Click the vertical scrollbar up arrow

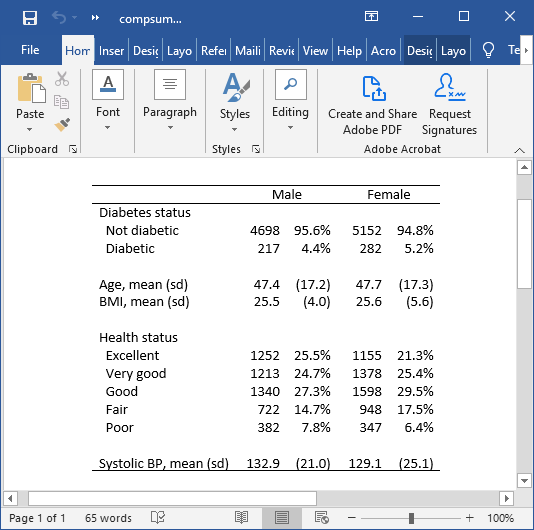coord(524,168)
